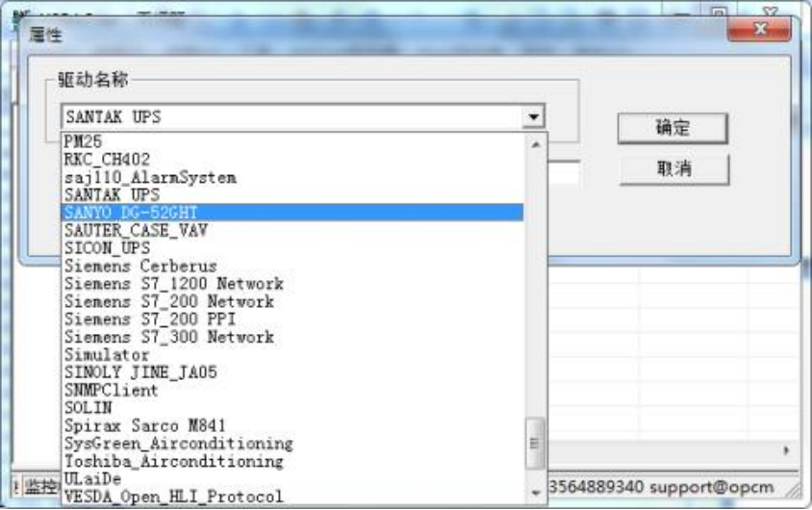This screenshot has width=812, height=510.
Task: Select Toshiba_Airconditioning driver
Action: [292, 461]
